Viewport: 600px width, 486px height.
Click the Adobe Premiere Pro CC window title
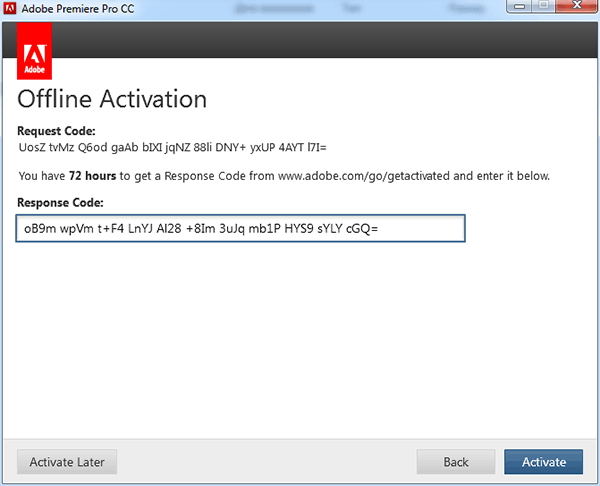[78, 8]
